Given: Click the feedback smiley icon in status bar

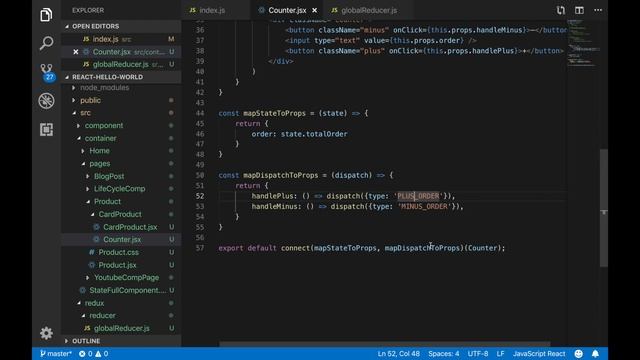Looking at the screenshot, I should 578,354.
